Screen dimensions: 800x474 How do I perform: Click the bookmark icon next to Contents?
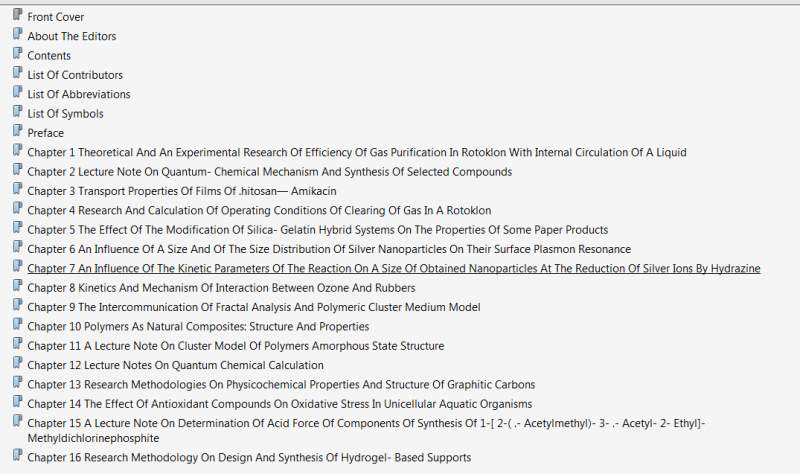click(17, 54)
